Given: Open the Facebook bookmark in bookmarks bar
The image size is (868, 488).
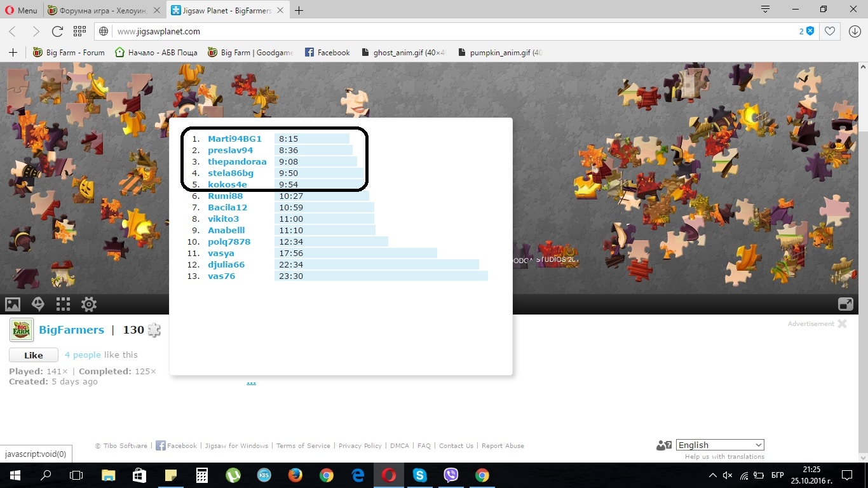Looking at the screenshot, I should click(327, 53).
